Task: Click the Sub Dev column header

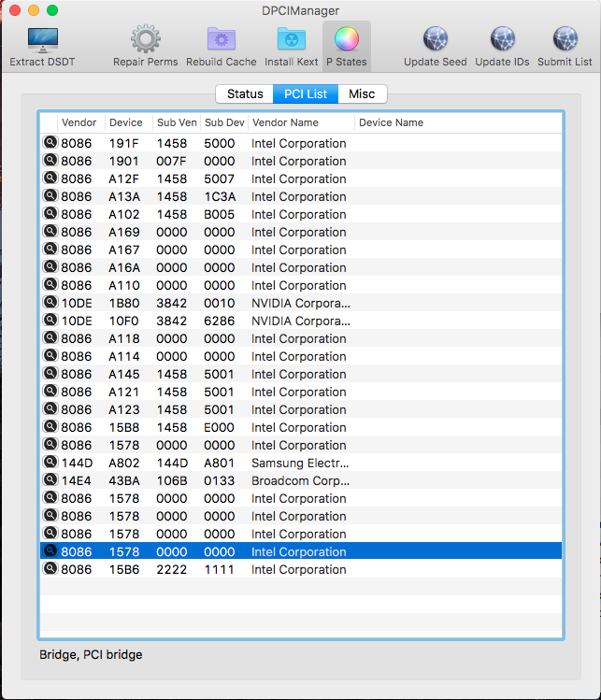Action: tap(224, 122)
